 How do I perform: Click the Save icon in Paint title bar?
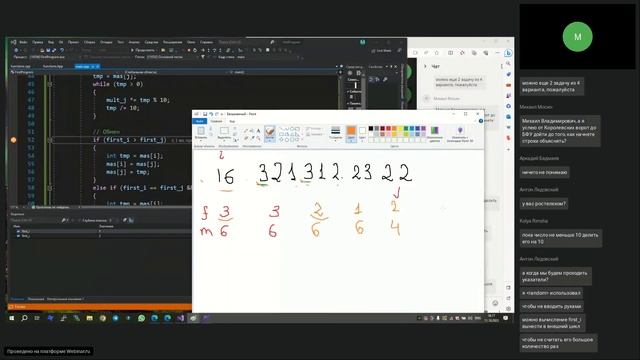(205, 114)
